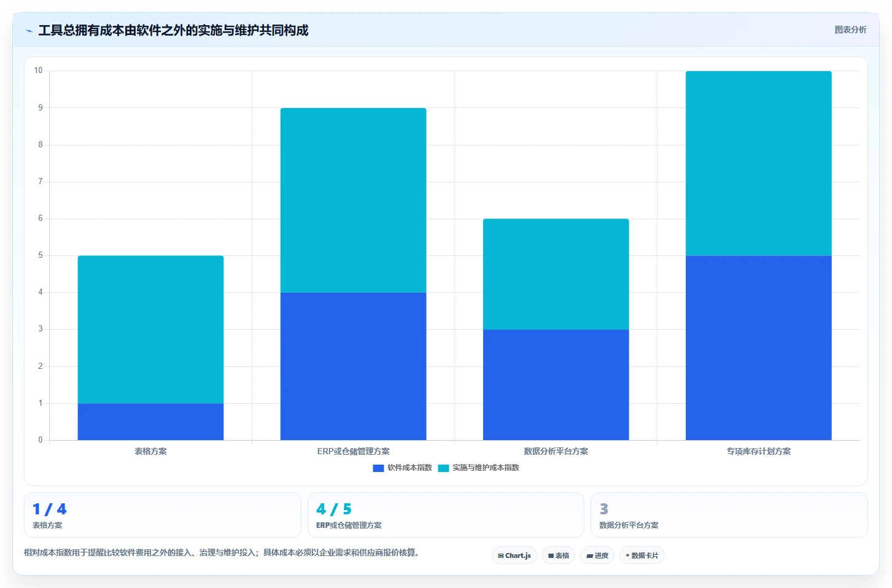This screenshot has height=588, width=892.
Task: Open the 3 数据分析平台方案 data card
Action: [x=729, y=515]
